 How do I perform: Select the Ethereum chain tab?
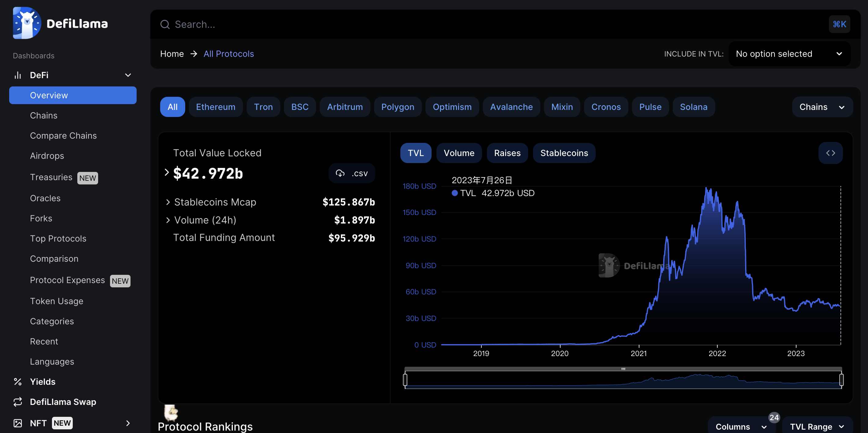click(215, 107)
